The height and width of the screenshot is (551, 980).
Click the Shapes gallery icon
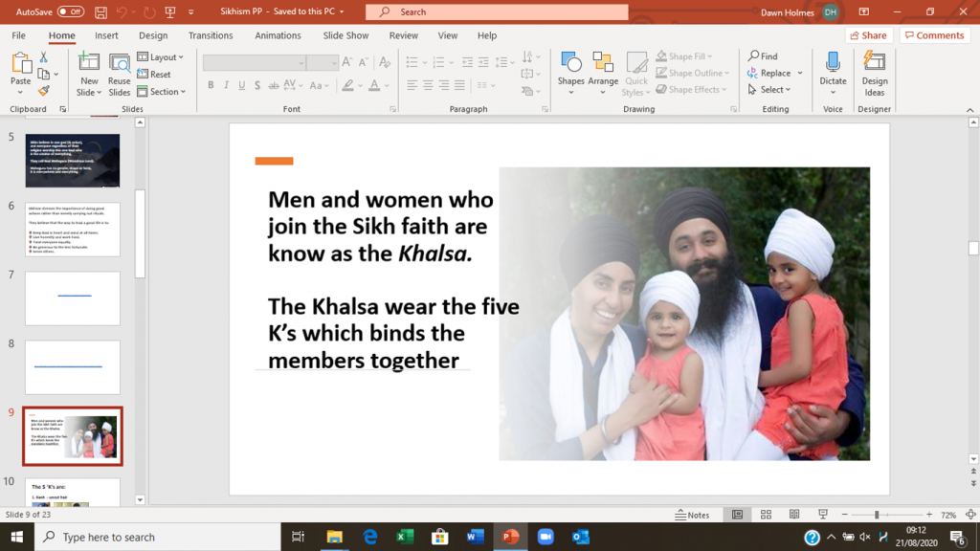pos(571,63)
